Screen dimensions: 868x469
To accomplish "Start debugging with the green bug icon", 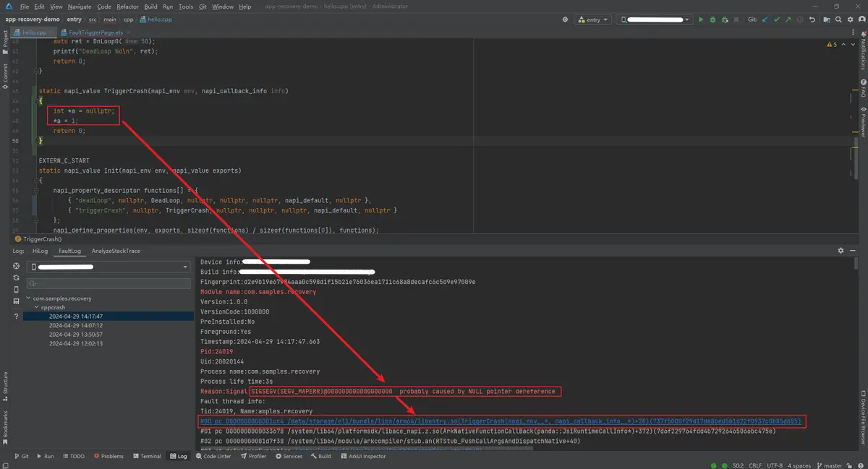I will [x=712, y=20].
